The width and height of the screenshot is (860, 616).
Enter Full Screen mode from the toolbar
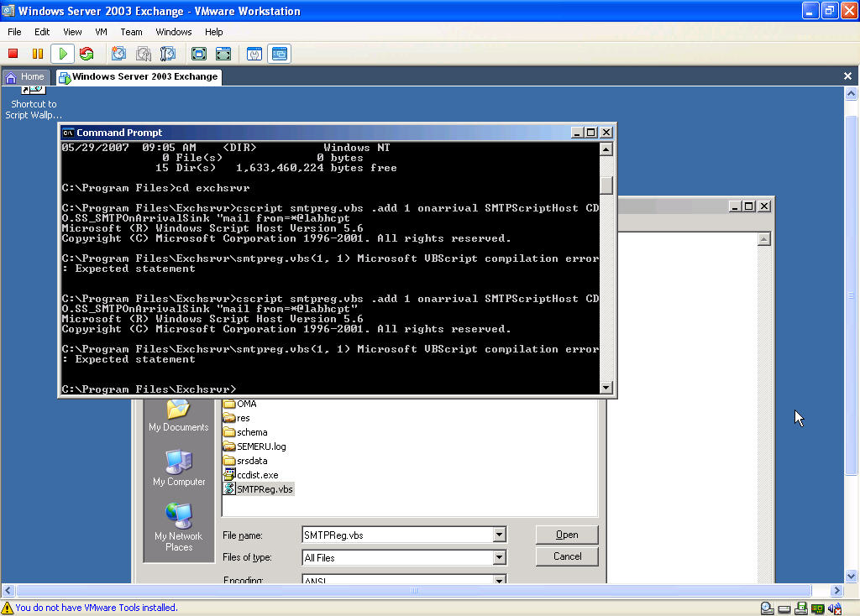click(198, 54)
